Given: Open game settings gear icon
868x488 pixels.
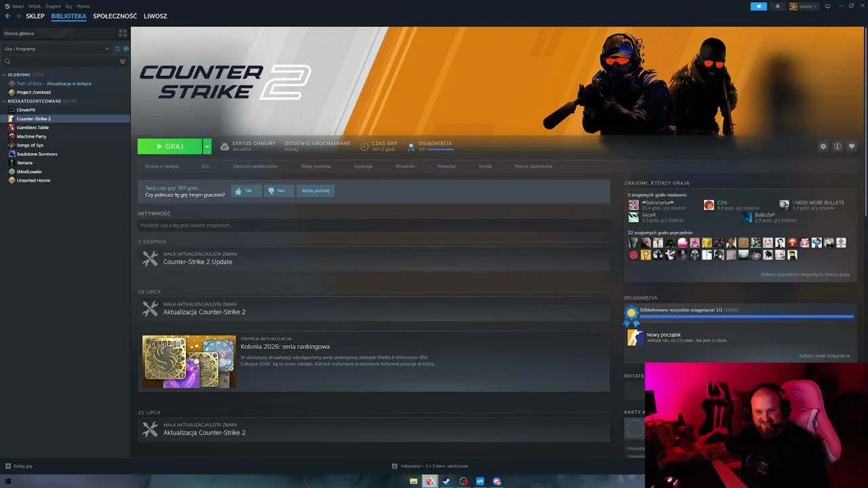Looking at the screenshot, I should [x=823, y=146].
